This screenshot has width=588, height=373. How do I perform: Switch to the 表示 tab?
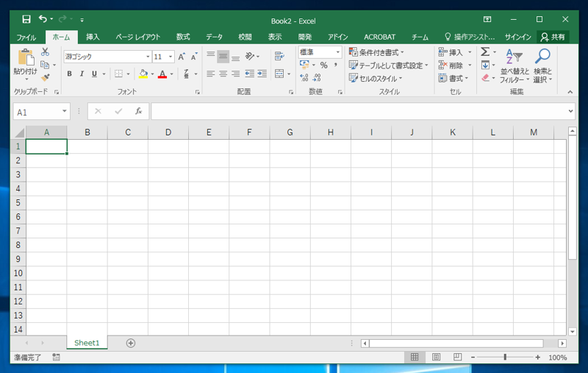275,37
